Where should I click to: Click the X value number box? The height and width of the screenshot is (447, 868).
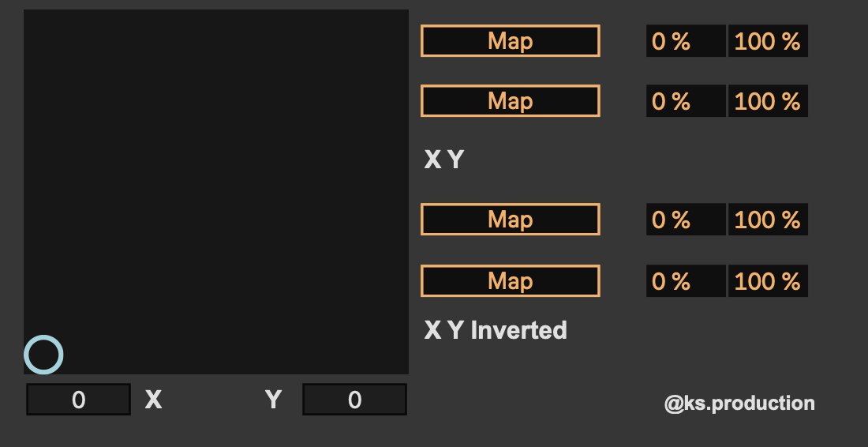(x=78, y=400)
